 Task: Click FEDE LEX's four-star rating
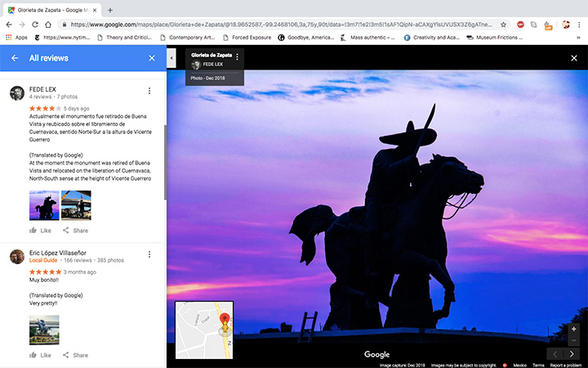(x=45, y=109)
